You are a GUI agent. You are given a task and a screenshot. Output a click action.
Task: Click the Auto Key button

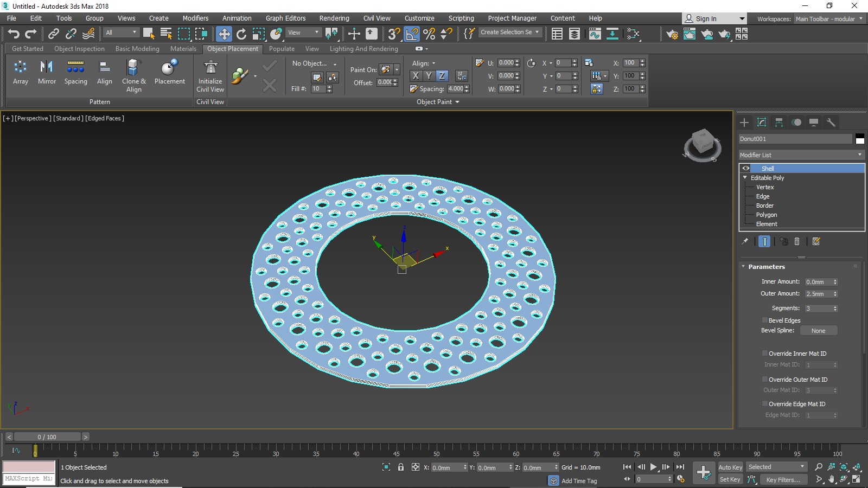[x=730, y=467]
